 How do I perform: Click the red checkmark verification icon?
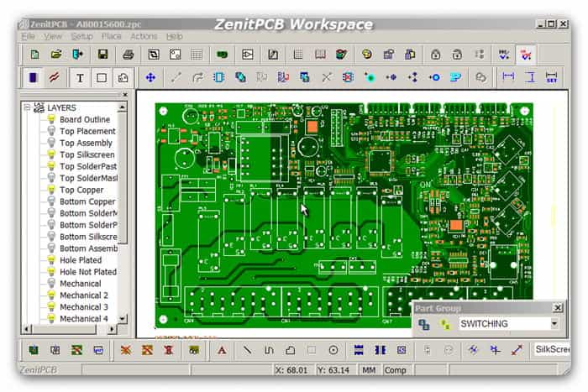tap(526, 55)
